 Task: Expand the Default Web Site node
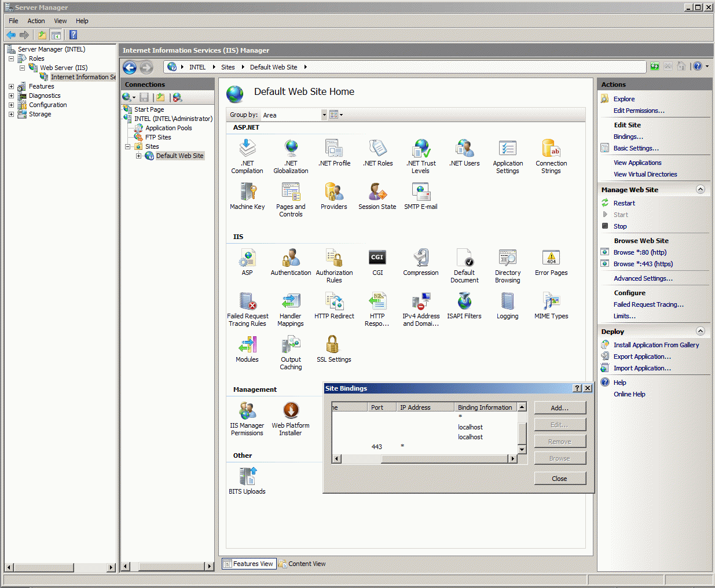click(x=138, y=156)
